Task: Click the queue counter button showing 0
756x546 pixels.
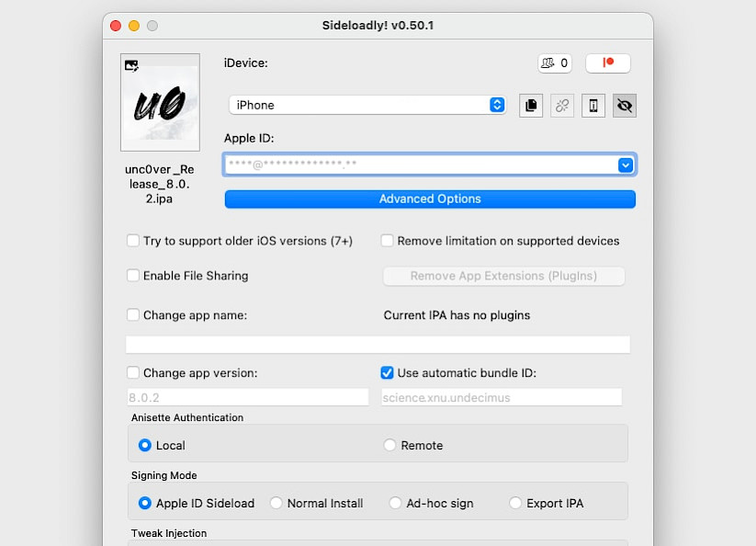Action: [x=555, y=63]
